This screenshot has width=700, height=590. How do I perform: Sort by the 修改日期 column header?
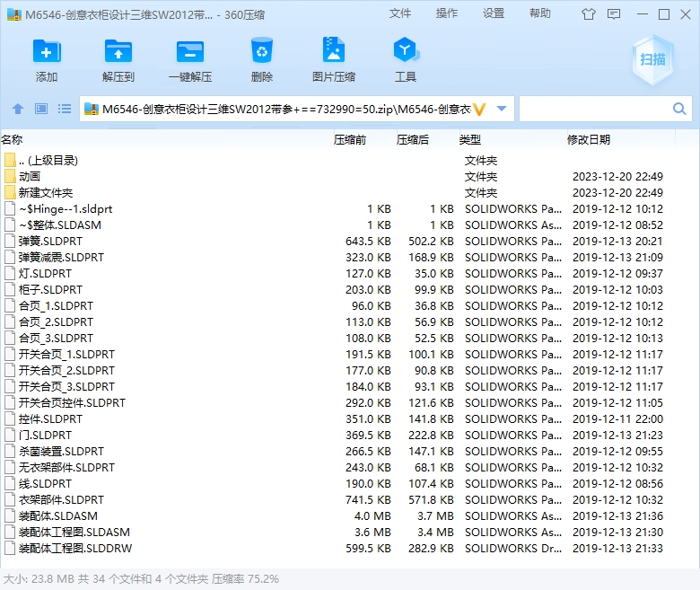pyautogui.click(x=589, y=140)
